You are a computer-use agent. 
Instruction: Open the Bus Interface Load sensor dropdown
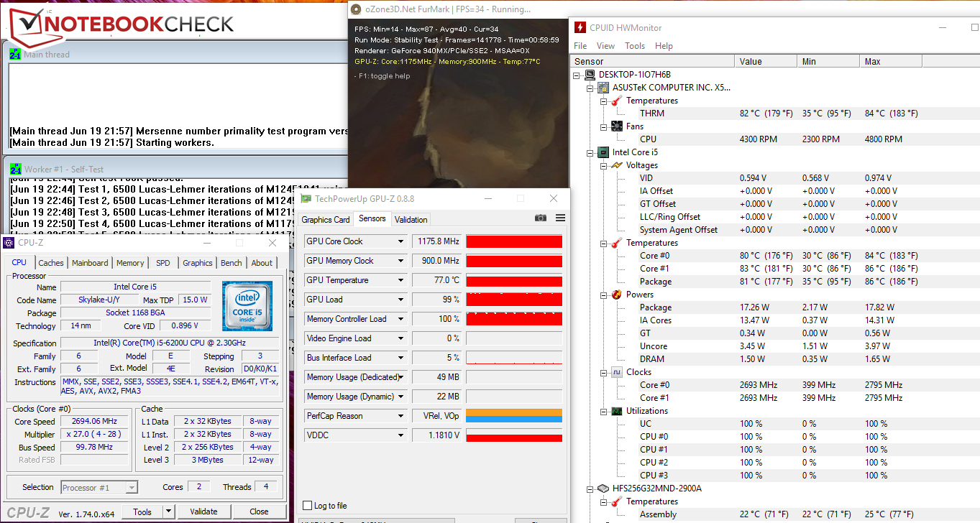click(400, 358)
